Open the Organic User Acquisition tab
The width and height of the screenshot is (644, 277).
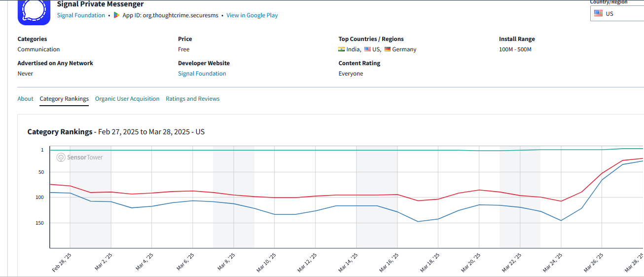tap(127, 99)
